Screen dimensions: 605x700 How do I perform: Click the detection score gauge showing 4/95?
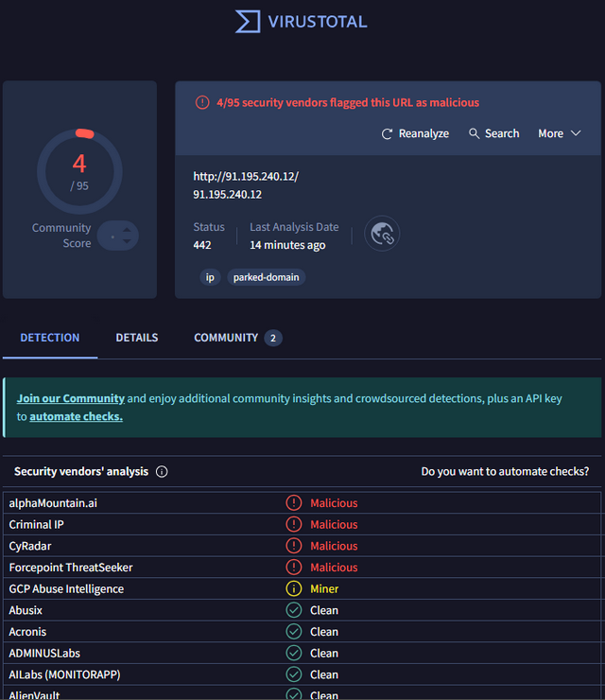(x=79, y=171)
